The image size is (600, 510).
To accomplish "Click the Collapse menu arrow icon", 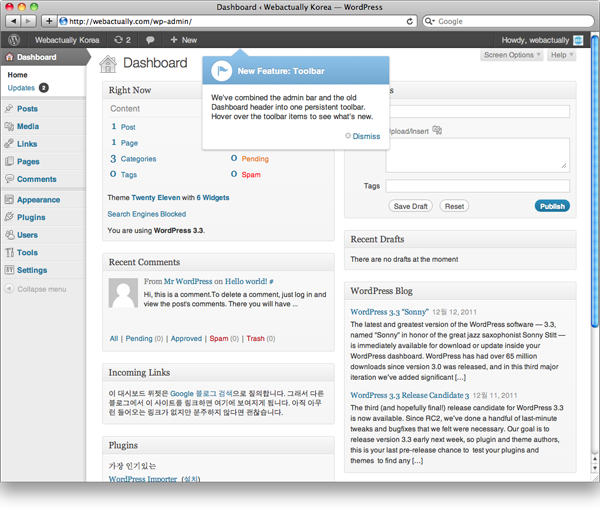I will click(x=9, y=289).
